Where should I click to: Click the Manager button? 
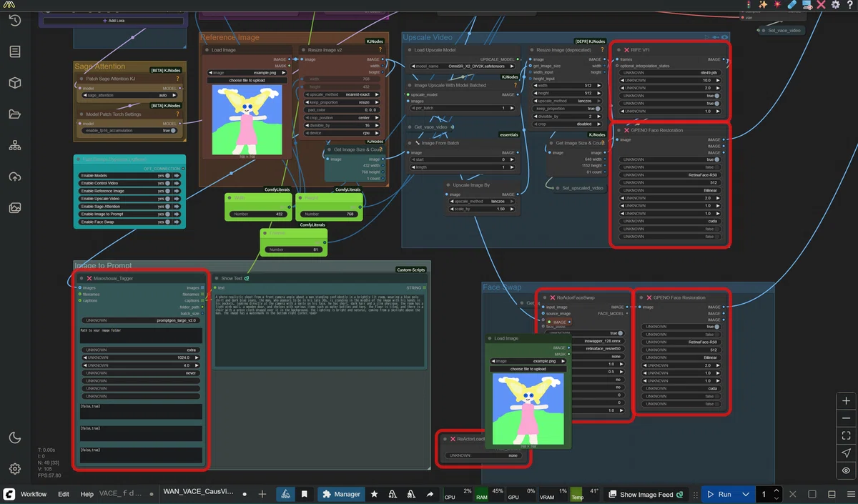coord(340,494)
